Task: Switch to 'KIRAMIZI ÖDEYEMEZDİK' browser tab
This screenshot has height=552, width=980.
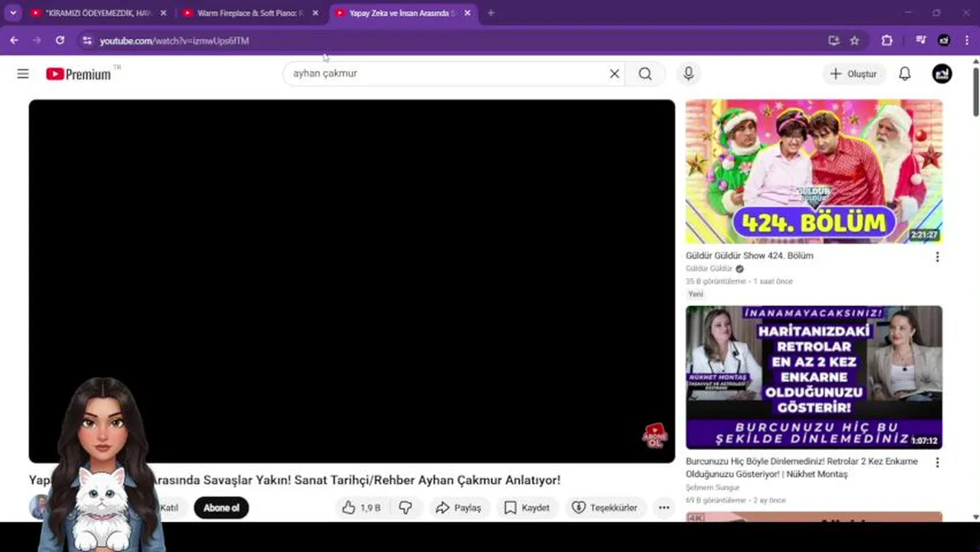Action: point(100,13)
